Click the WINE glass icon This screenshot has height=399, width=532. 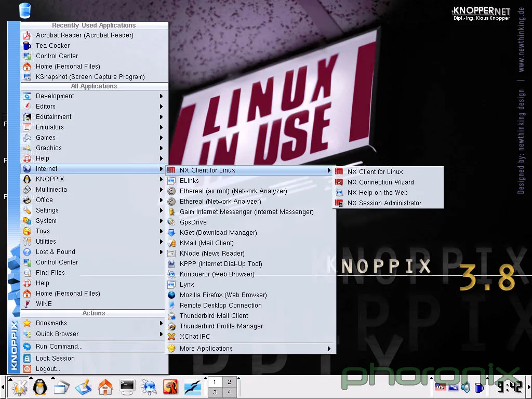click(27, 303)
